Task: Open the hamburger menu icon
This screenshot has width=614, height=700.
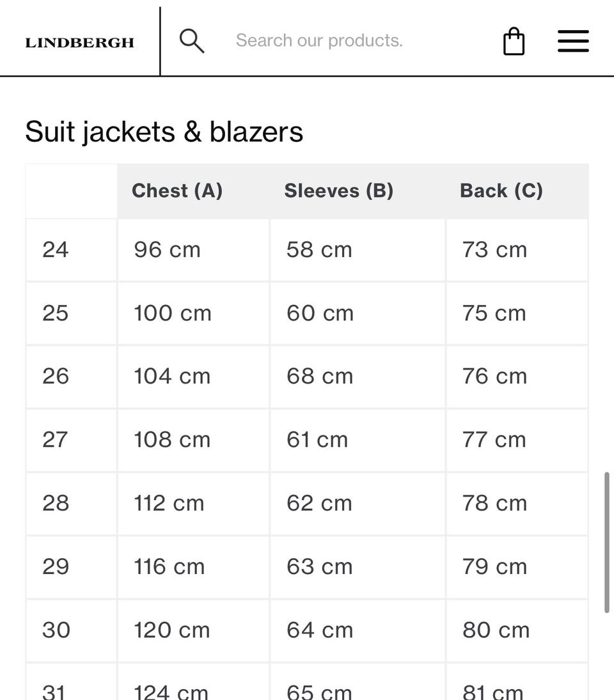Action: pos(573,41)
